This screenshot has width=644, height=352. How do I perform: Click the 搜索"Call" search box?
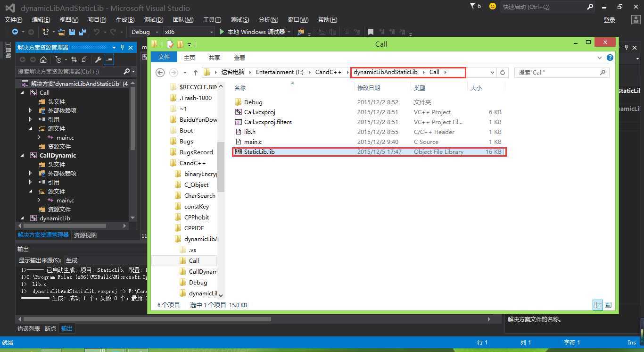tap(561, 72)
